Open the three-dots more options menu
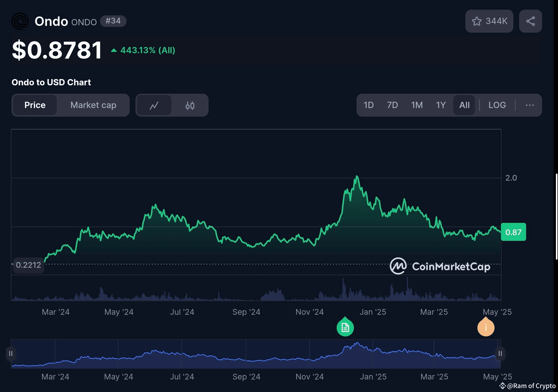This screenshot has height=392, width=558. [530, 105]
